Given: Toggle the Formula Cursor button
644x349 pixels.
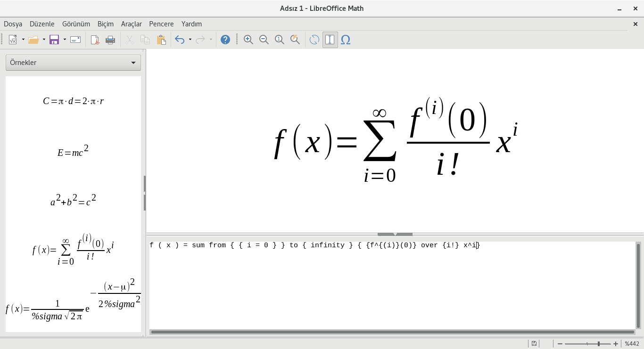Looking at the screenshot, I should click(x=330, y=40).
